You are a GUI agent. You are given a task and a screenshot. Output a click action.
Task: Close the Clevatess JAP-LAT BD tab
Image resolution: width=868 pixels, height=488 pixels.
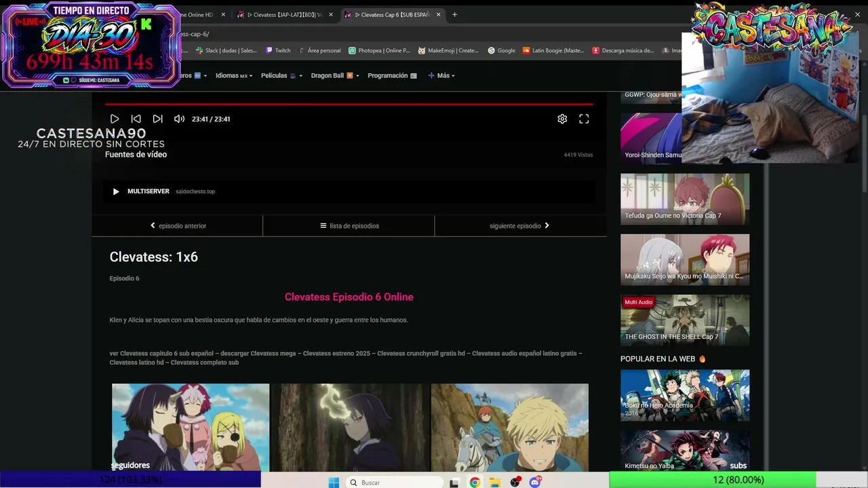[331, 14]
